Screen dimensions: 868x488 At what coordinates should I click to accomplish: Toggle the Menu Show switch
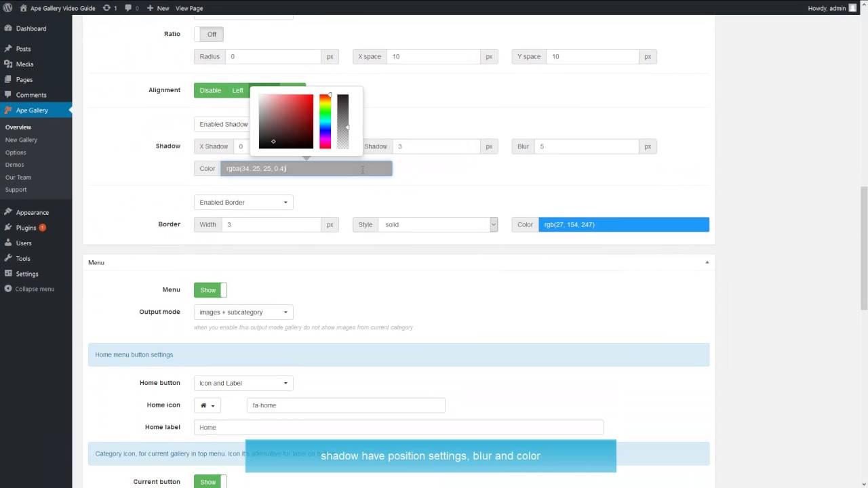(210, 290)
